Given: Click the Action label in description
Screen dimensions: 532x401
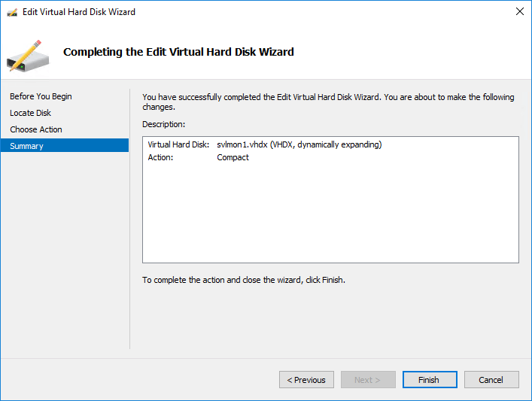Looking at the screenshot, I should [x=160, y=157].
